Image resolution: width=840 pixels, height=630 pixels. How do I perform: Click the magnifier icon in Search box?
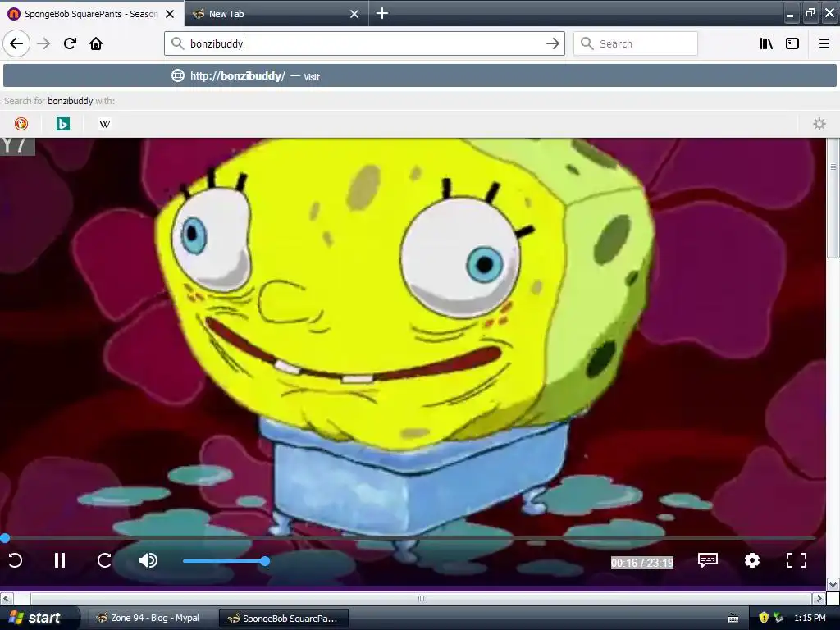pyautogui.click(x=587, y=43)
